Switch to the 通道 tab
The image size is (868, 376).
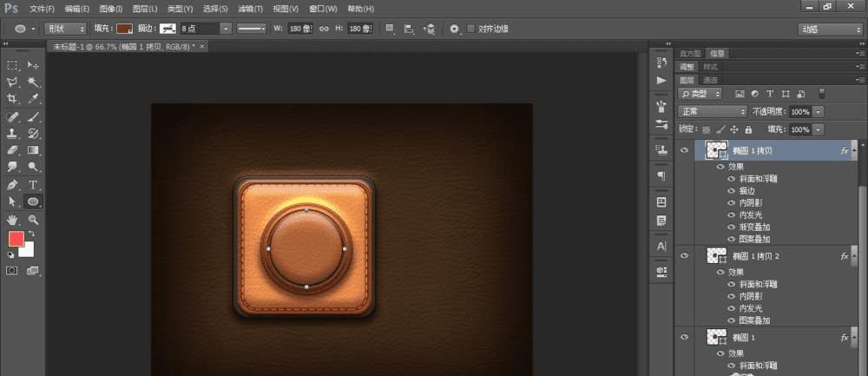coord(710,79)
